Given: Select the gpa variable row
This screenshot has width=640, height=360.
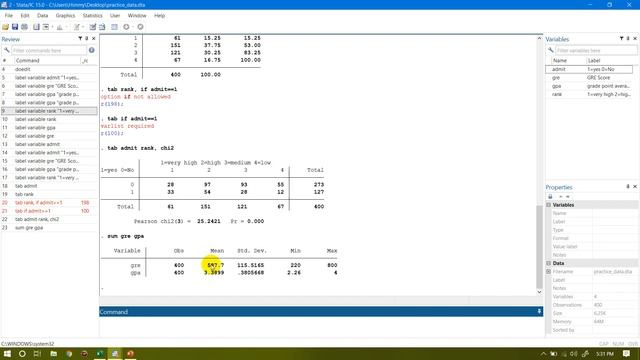Looking at the screenshot, I should (x=589, y=86).
